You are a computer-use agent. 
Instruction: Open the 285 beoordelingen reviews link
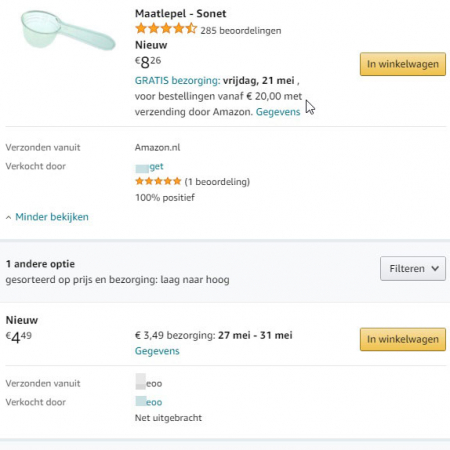pyautogui.click(x=241, y=31)
